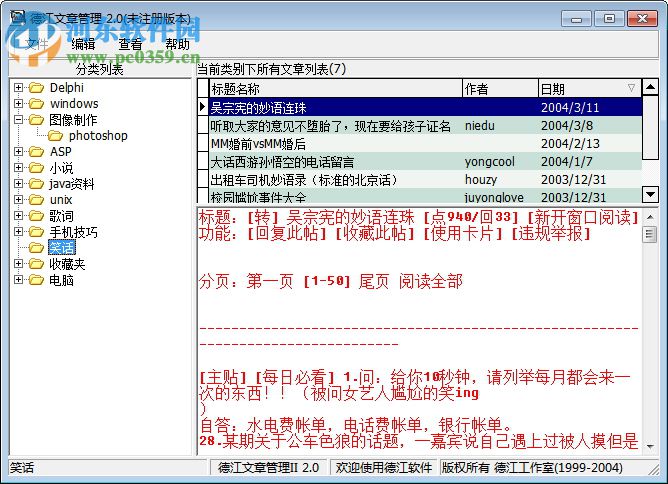The image size is (668, 484).
Task: Open the 查看 menu
Action: click(x=130, y=44)
